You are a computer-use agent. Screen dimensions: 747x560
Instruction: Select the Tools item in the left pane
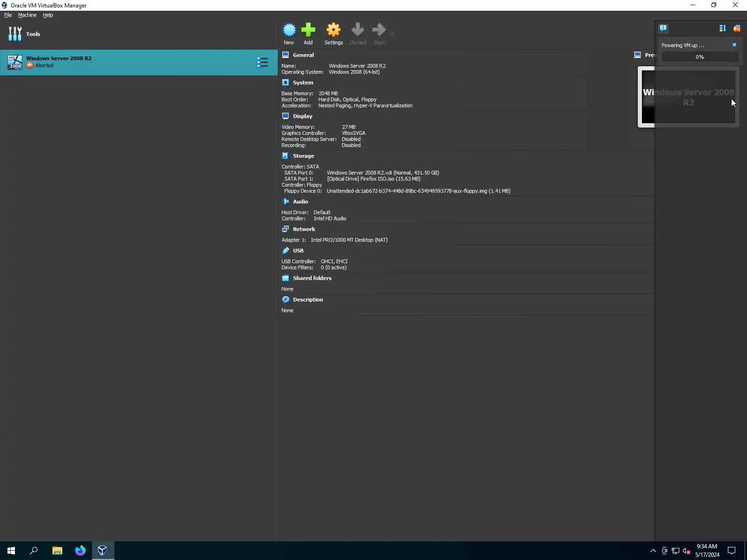click(x=139, y=34)
